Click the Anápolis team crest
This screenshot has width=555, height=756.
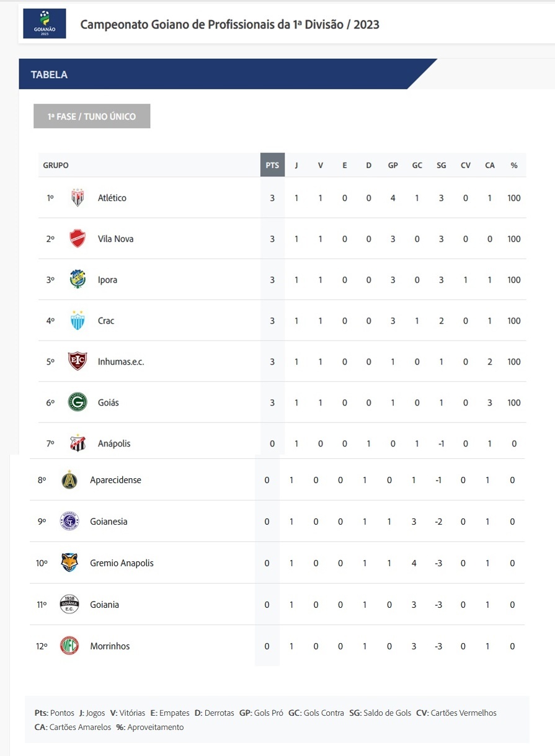78,443
